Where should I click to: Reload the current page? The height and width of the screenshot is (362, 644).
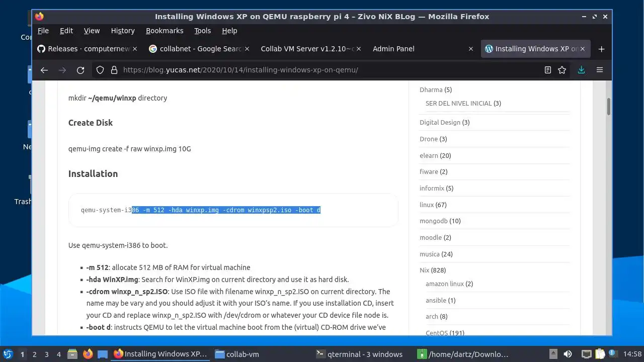[x=80, y=70]
